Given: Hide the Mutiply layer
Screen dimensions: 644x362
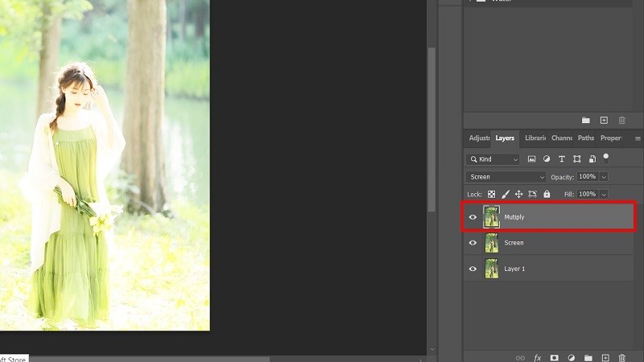Looking at the screenshot, I should pyautogui.click(x=473, y=216).
